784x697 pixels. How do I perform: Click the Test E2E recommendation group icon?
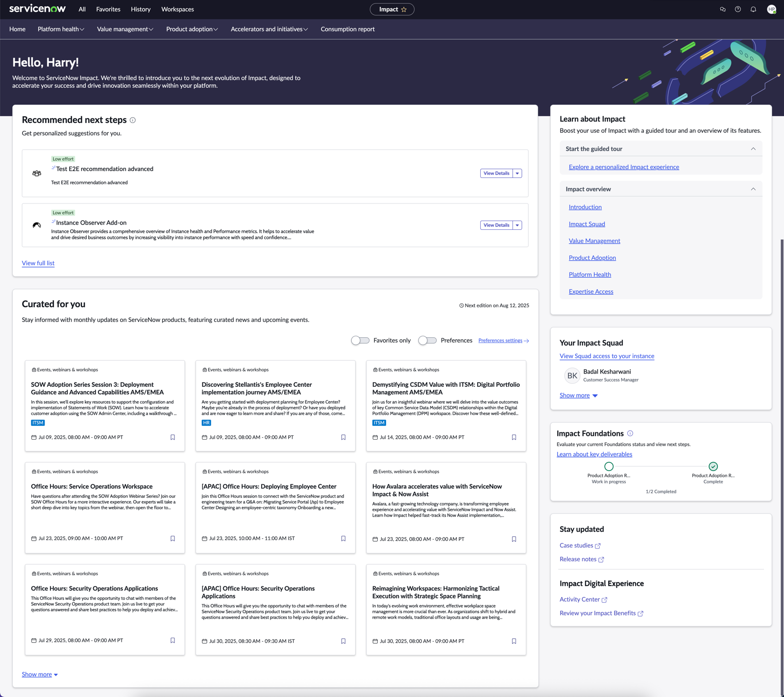(x=37, y=173)
